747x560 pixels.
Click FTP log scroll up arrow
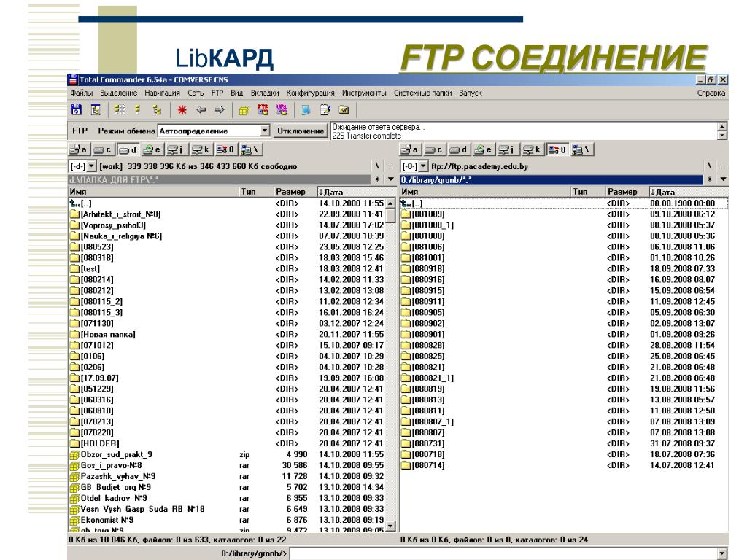pyautogui.click(x=722, y=126)
